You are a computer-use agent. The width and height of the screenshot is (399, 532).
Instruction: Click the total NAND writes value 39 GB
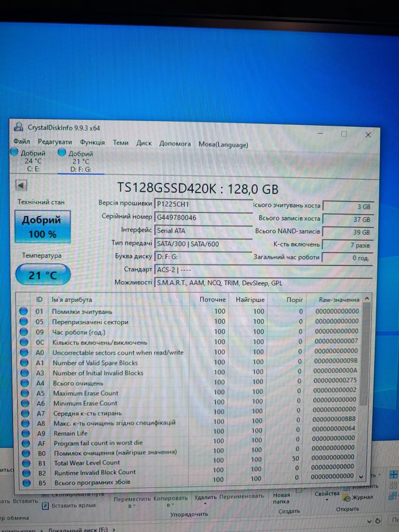[x=348, y=232]
